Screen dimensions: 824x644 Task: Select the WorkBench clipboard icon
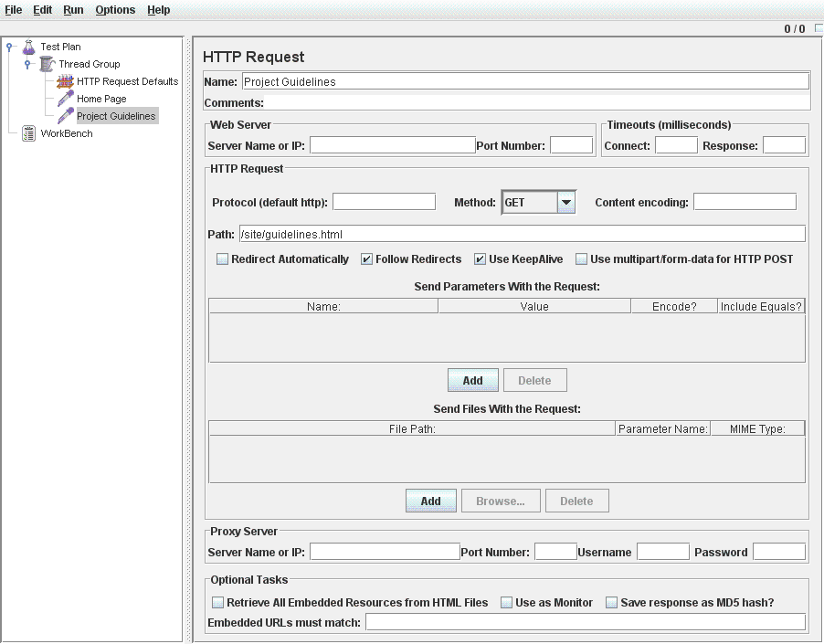coord(28,133)
